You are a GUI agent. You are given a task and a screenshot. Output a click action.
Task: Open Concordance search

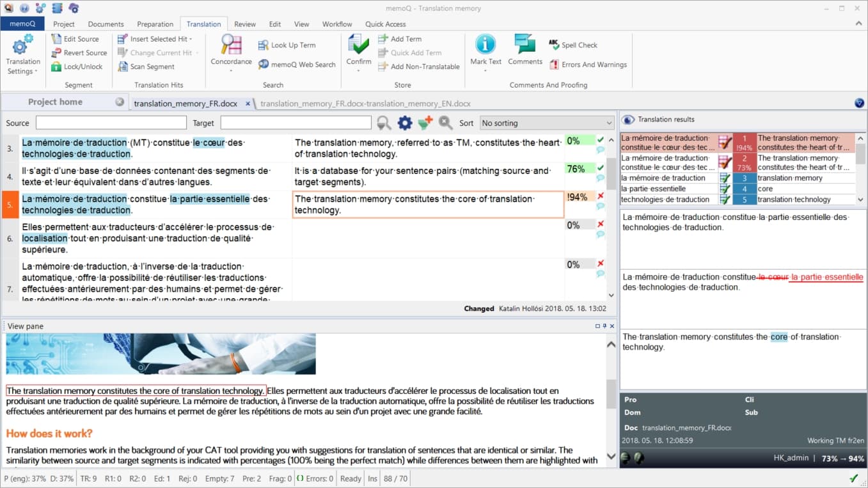coord(231,50)
